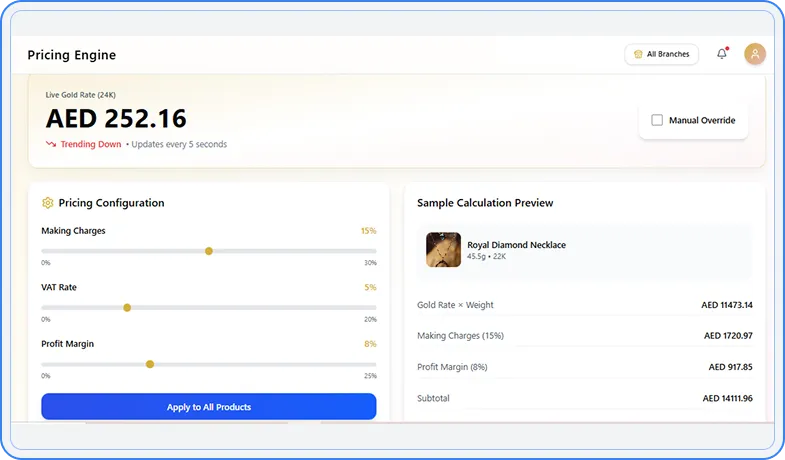
Task: Click the Profit Margin slider handle
Action: (x=150, y=364)
